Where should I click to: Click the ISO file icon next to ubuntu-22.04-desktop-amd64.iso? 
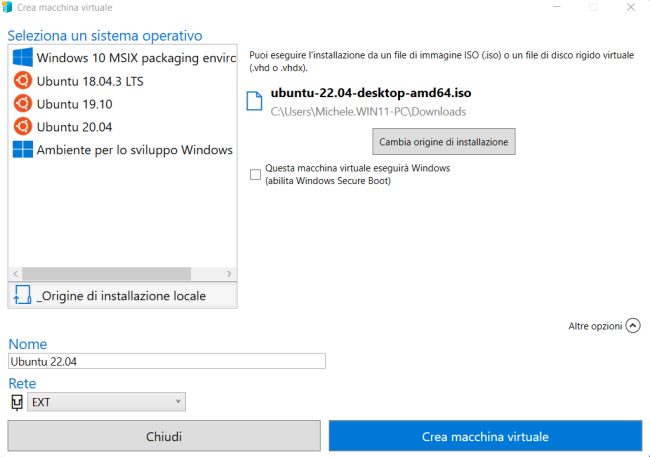click(x=254, y=101)
